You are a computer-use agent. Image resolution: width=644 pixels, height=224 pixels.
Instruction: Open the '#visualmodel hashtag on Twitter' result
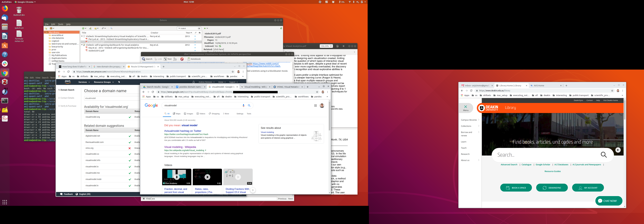(x=183, y=131)
